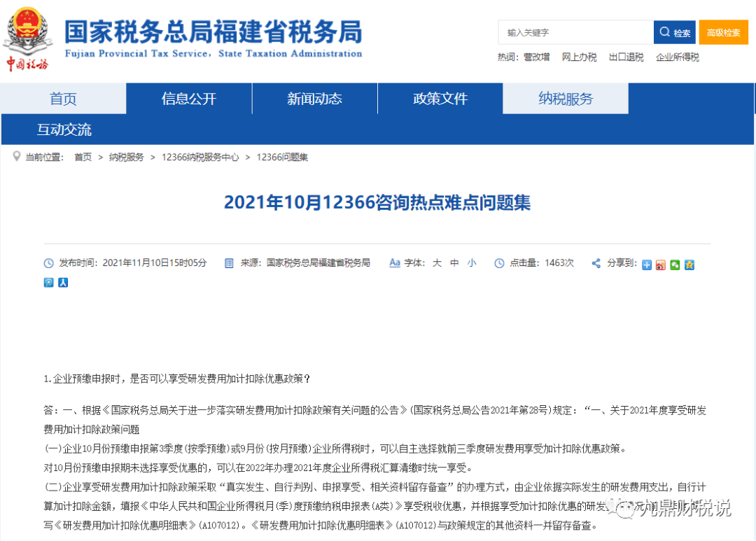Screen dimensions: 756x541
Task: Click question 1 about 研发费用加计扣除优惠政策
Action: pos(177,379)
